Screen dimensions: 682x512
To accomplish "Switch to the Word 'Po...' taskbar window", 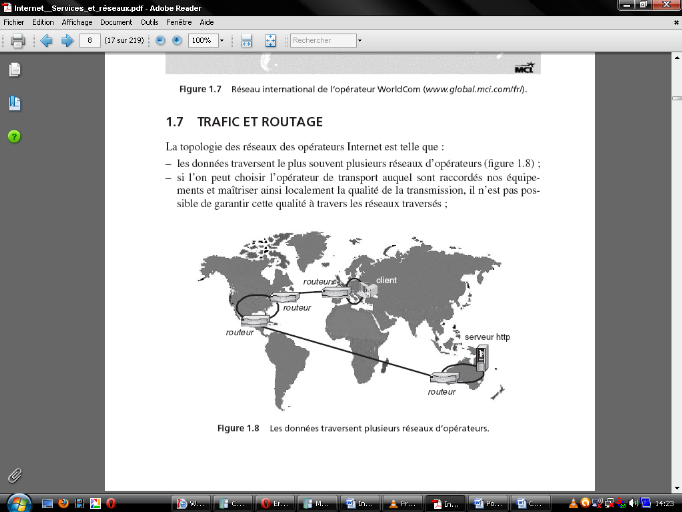I will (487, 504).
